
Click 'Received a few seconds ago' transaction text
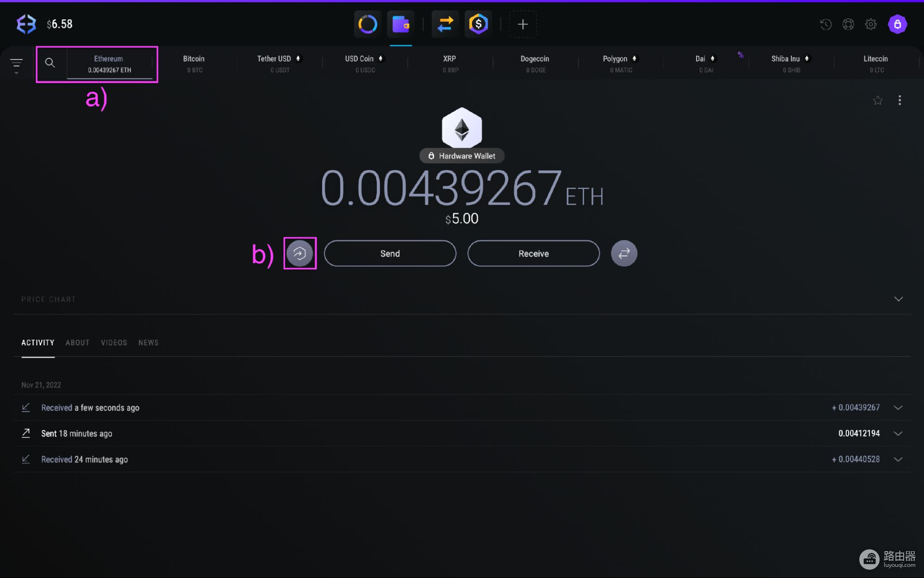coord(90,407)
